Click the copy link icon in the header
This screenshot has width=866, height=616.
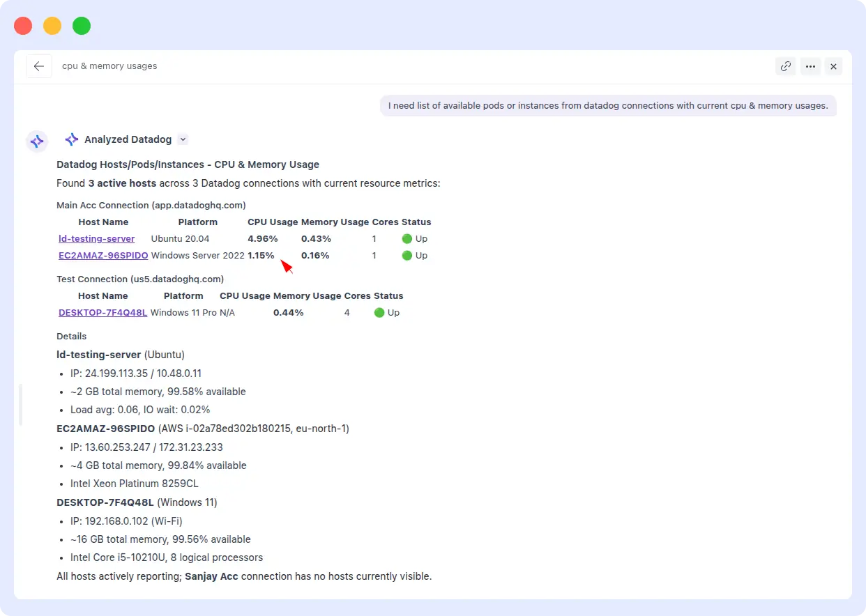(x=785, y=66)
